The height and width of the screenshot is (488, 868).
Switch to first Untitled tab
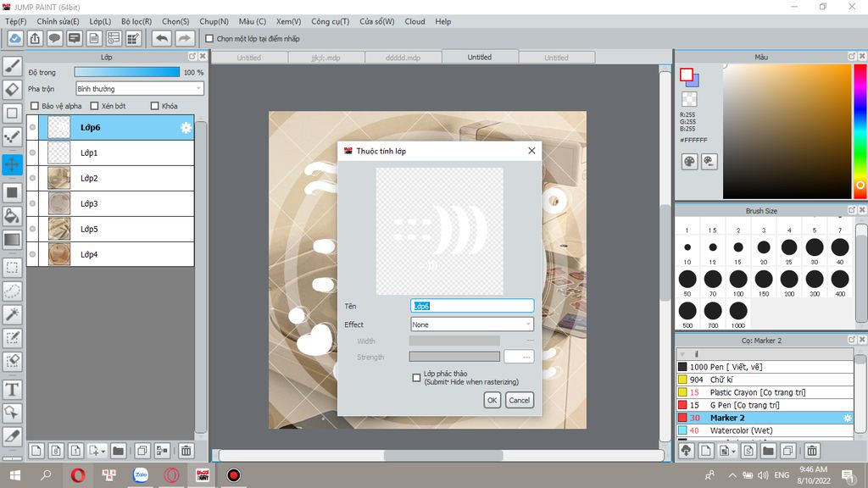(x=249, y=58)
